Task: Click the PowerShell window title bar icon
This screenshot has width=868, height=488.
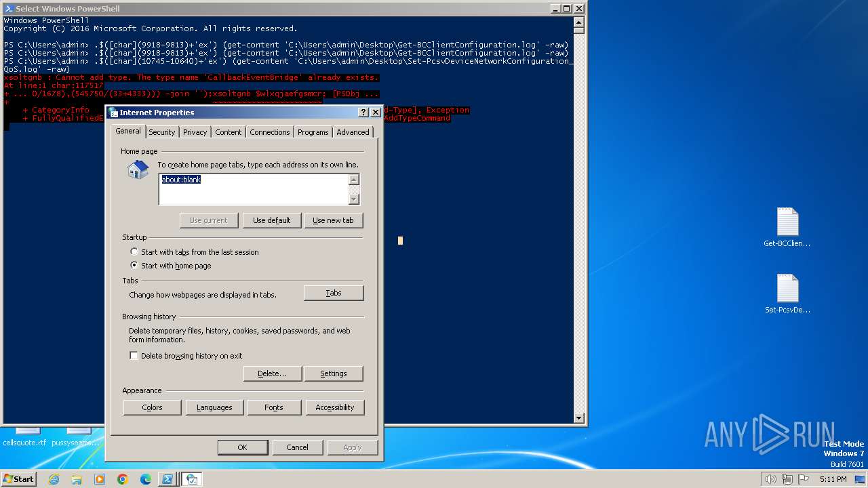Action: point(7,9)
